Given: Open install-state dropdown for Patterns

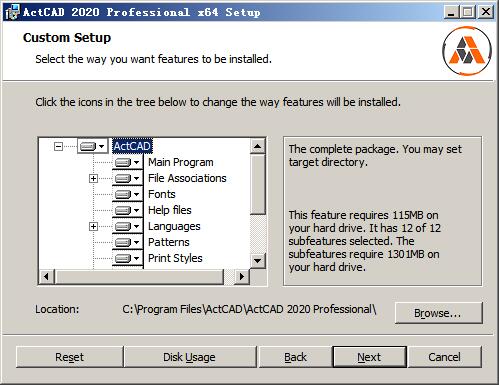Looking at the screenshot, I should coord(127,242).
